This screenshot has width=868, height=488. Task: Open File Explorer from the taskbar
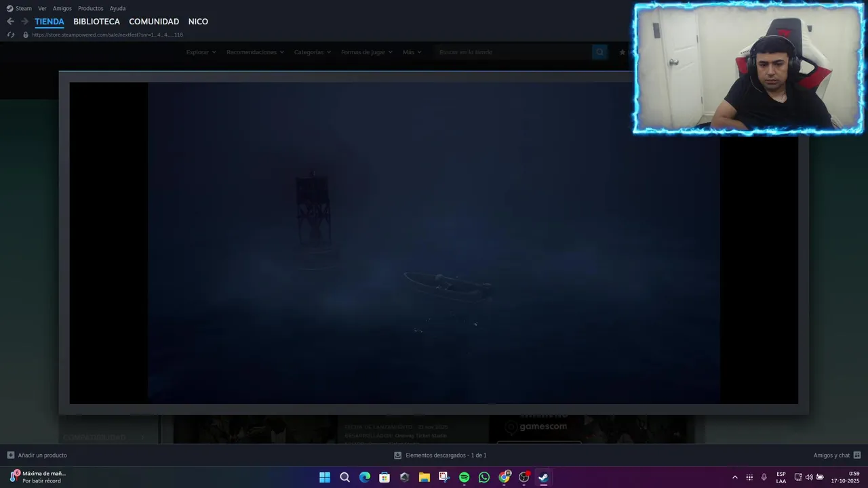425,477
